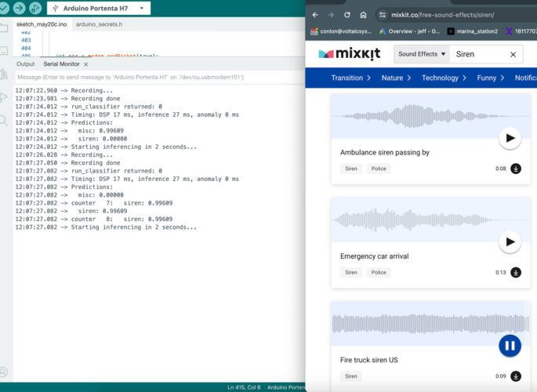Viewport: 537px width, 392px height.
Task: Click the Police tag under Emergency car arrival
Action: (x=379, y=273)
